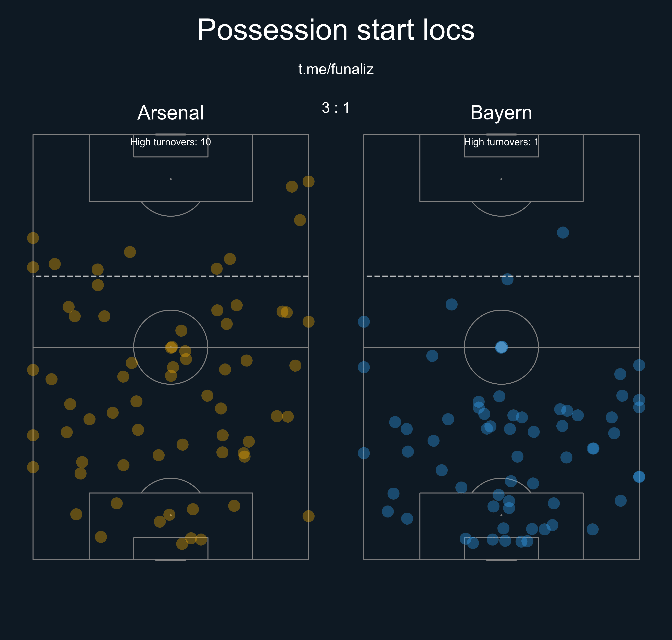Click the orange dot at Arsenal's center spot

pyautogui.click(x=171, y=347)
